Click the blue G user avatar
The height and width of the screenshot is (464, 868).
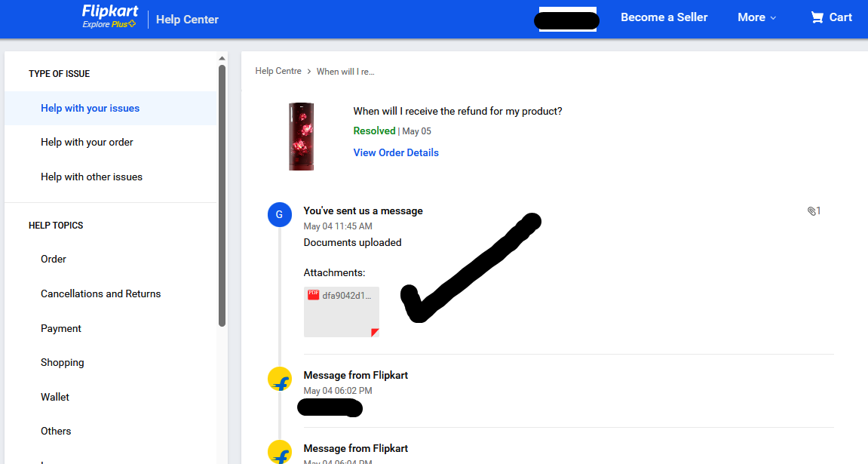(280, 215)
